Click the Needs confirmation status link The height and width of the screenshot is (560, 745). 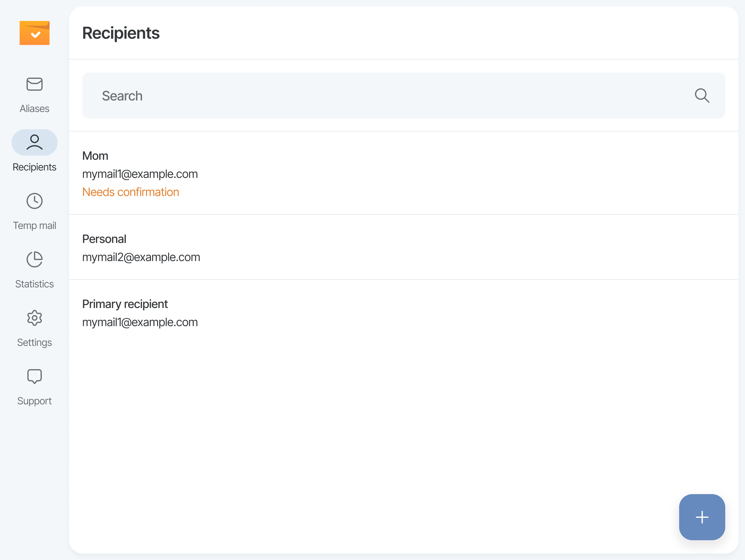[x=131, y=192]
